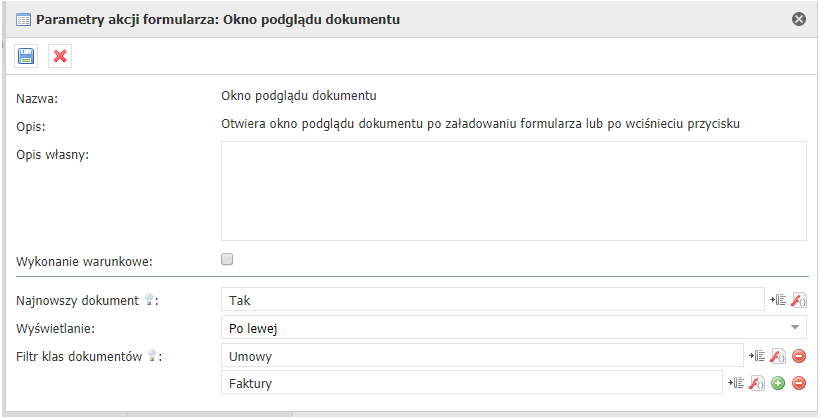
Task: Click the Opis własny text area
Action: (513, 190)
